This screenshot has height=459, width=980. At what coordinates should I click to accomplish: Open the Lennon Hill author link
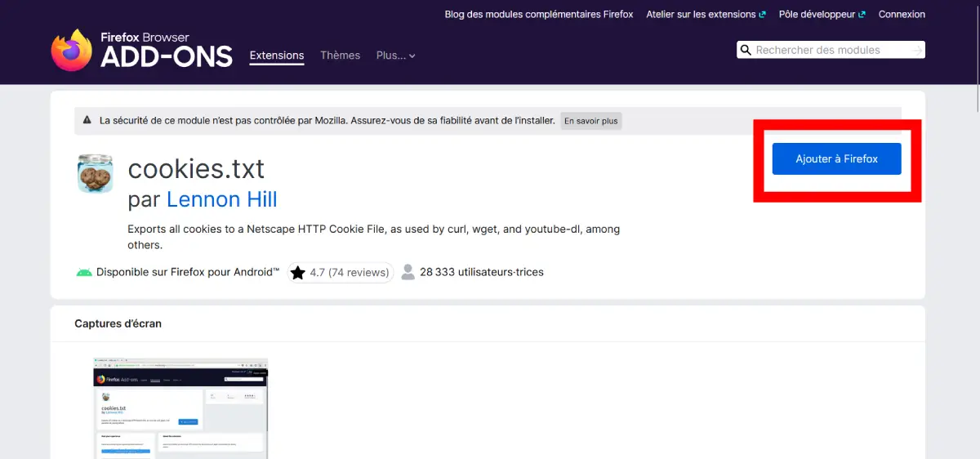tap(222, 199)
